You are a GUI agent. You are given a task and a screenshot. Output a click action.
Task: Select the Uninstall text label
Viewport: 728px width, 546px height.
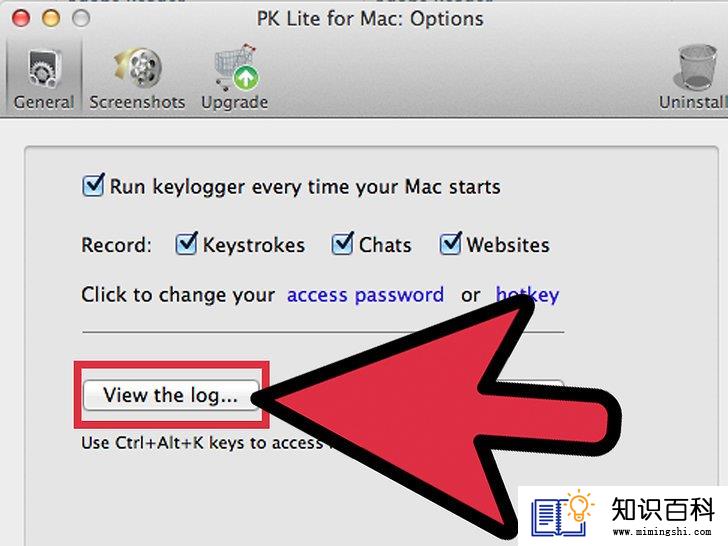tap(691, 102)
